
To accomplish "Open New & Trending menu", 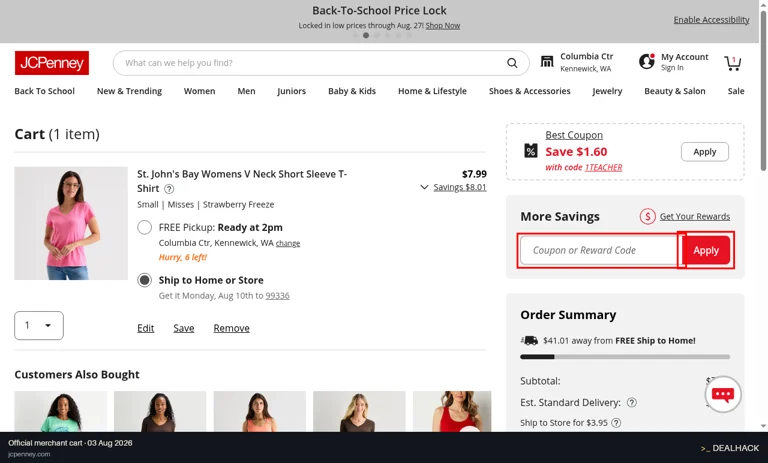I will click(129, 91).
